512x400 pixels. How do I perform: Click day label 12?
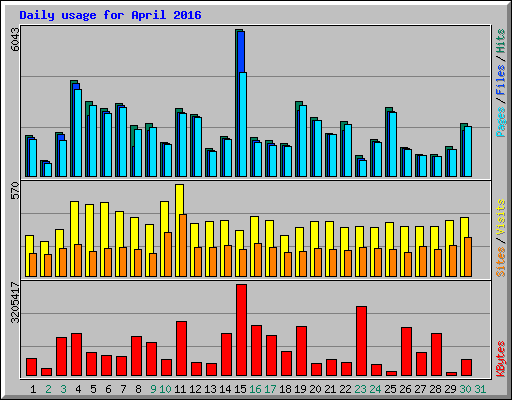tap(195, 389)
